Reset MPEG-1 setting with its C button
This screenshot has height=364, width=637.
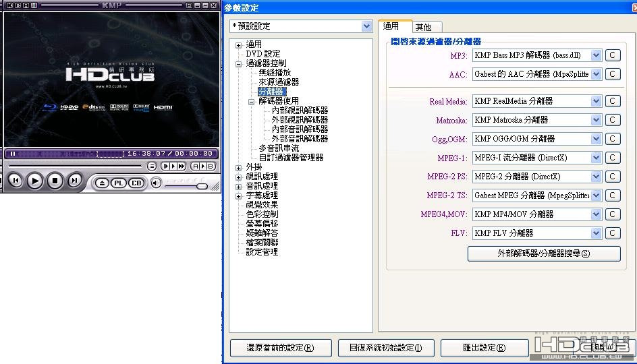613,158
